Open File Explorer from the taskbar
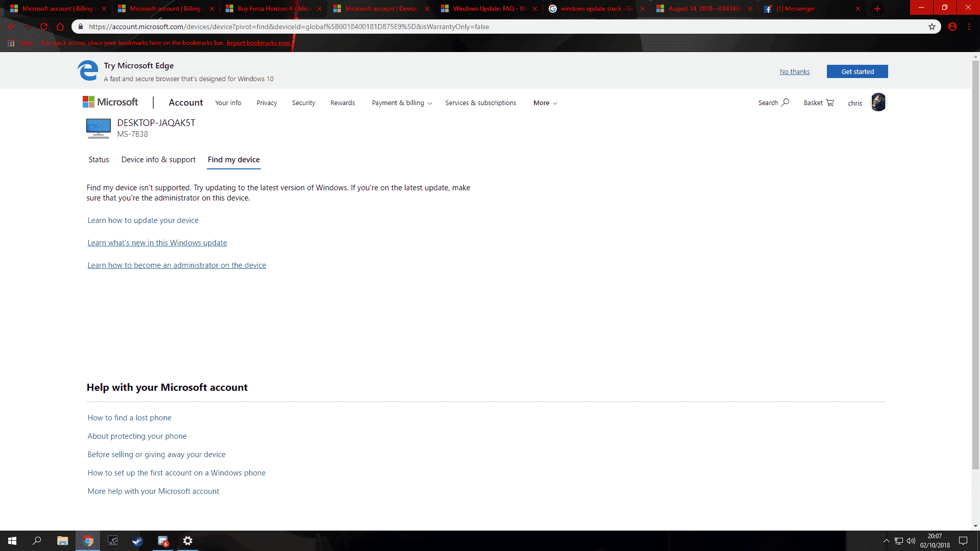 [62, 541]
